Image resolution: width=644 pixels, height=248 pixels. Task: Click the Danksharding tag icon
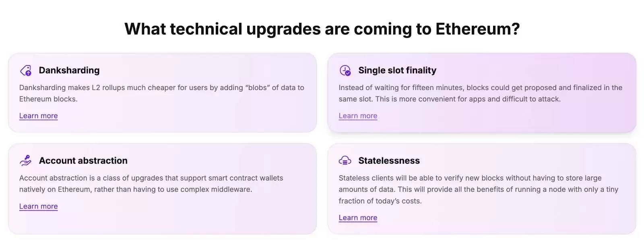pyautogui.click(x=26, y=70)
